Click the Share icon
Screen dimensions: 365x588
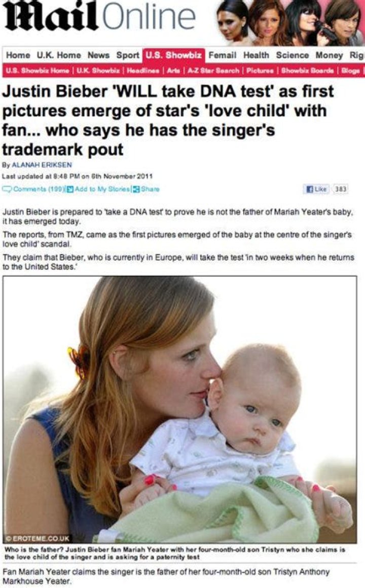click(x=136, y=189)
